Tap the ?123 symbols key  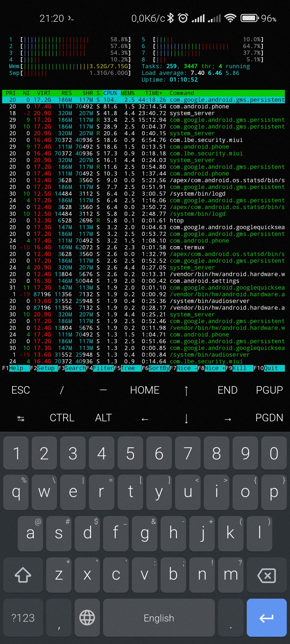click(23, 617)
